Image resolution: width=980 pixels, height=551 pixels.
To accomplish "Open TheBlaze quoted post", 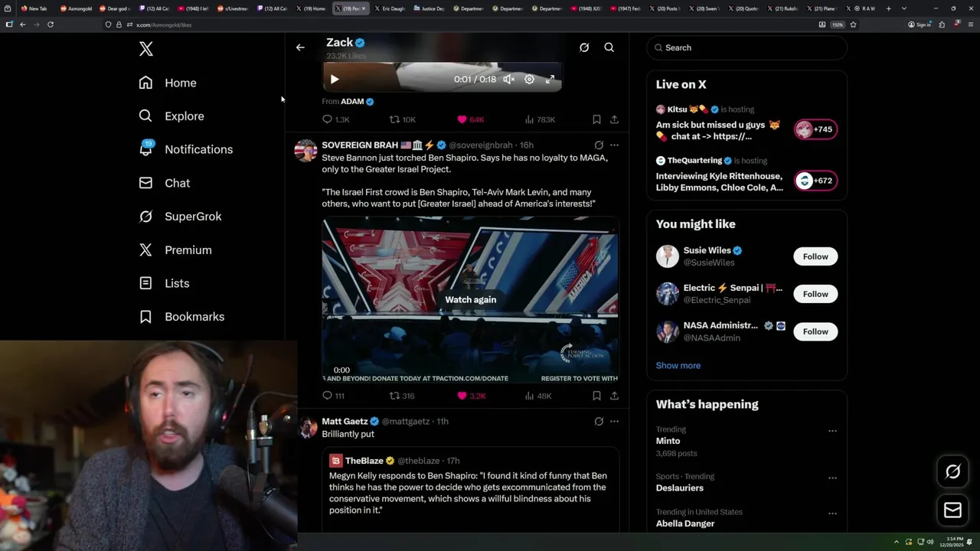I will click(471, 490).
